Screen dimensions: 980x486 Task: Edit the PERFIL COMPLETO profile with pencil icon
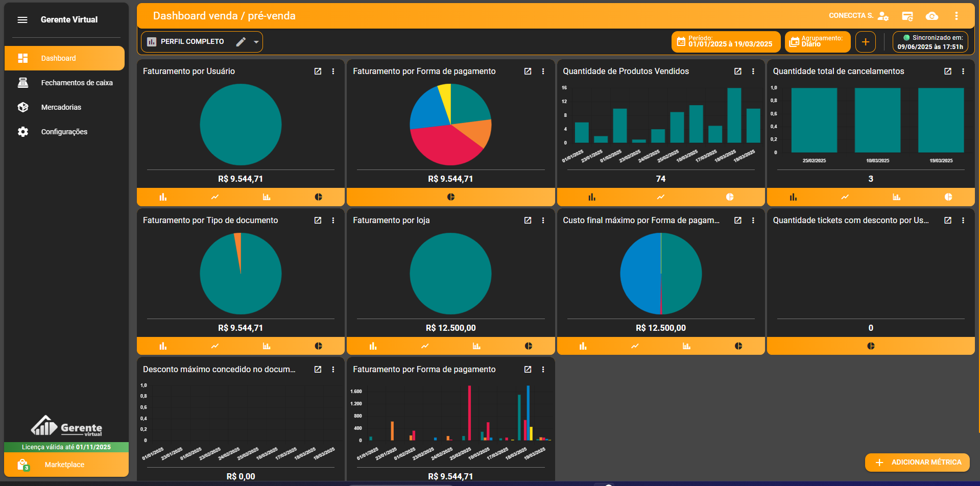(x=241, y=42)
